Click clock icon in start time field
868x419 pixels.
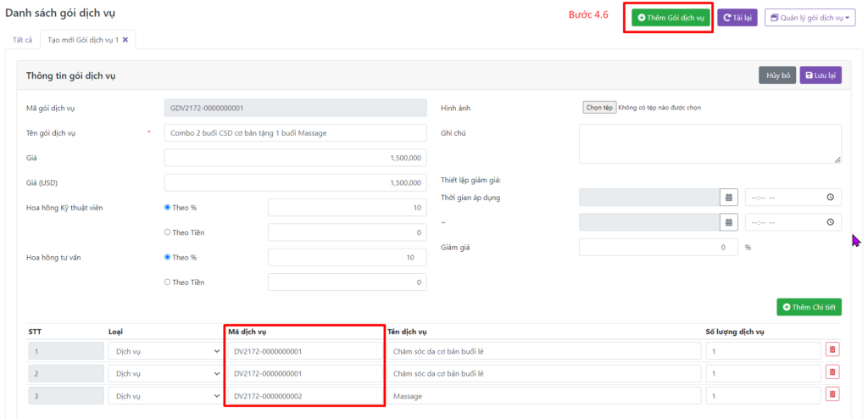[830, 198]
